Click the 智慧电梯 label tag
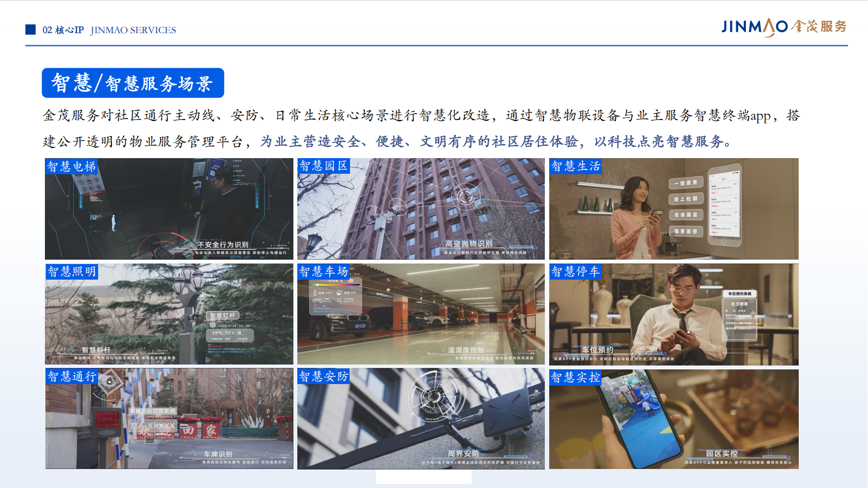The image size is (868, 488). click(71, 166)
